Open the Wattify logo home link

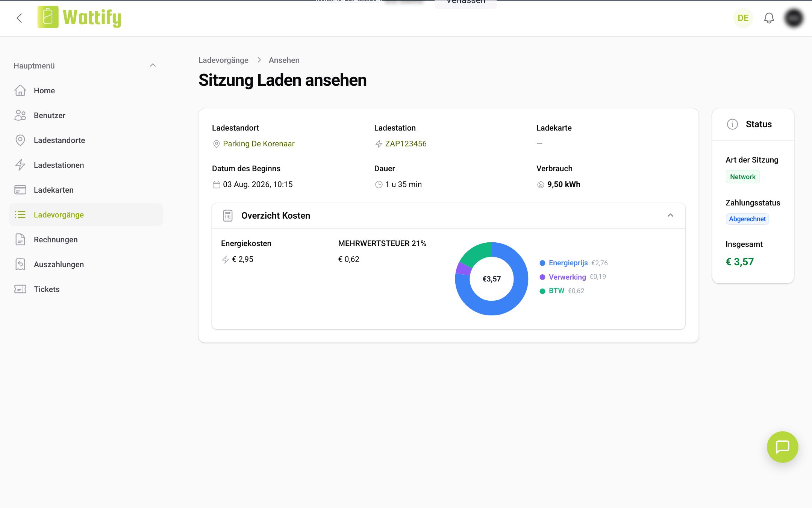79,17
